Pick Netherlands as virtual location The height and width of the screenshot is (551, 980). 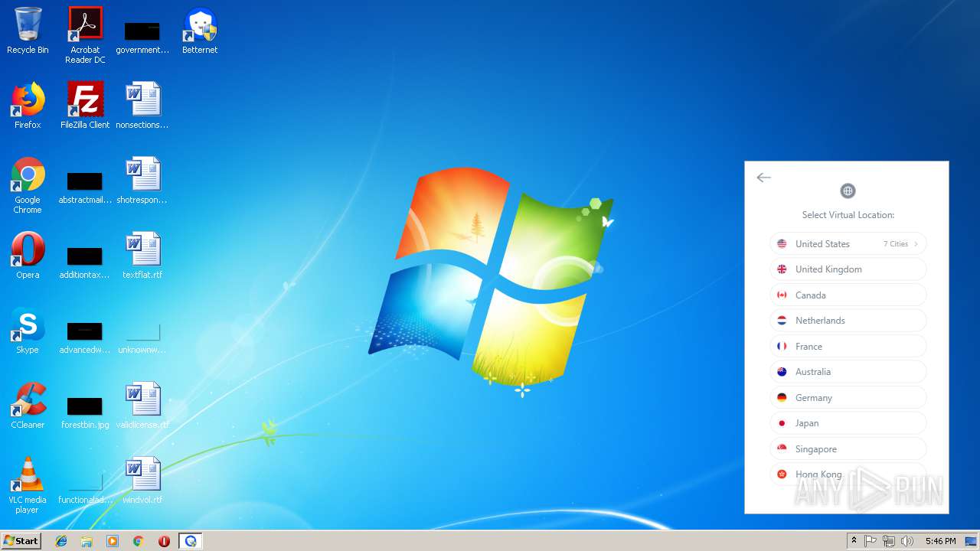pyautogui.click(x=848, y=321)
